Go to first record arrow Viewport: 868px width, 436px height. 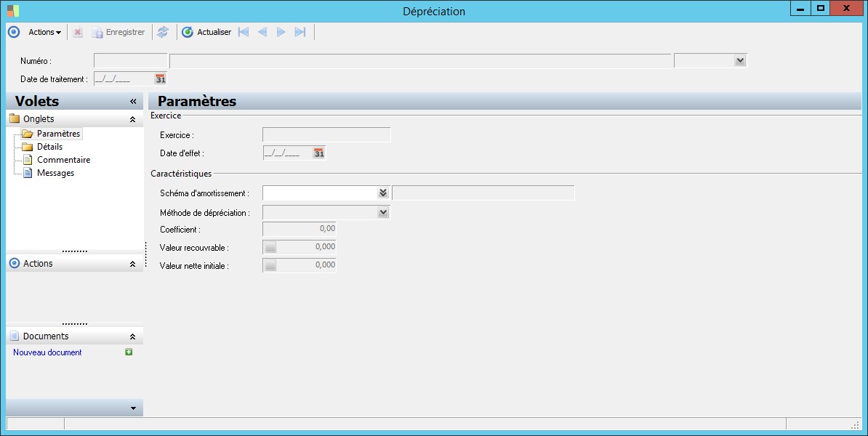pos(244,32)
